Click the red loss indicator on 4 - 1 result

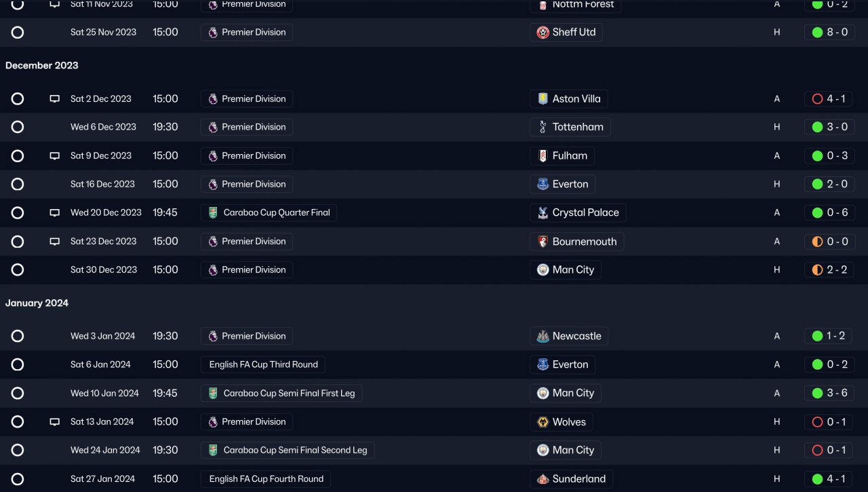click(x=817, y=99)
